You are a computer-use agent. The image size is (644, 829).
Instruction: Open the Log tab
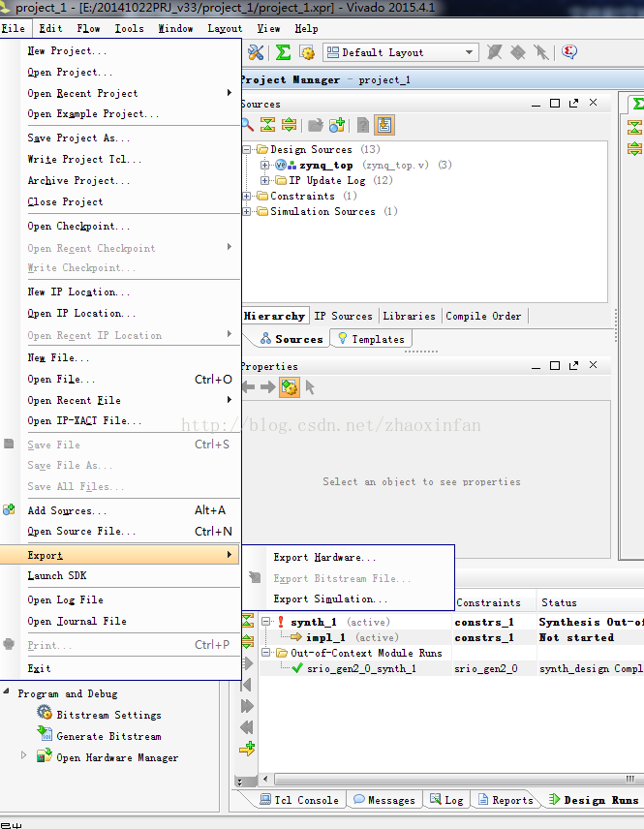click(446, 800)
